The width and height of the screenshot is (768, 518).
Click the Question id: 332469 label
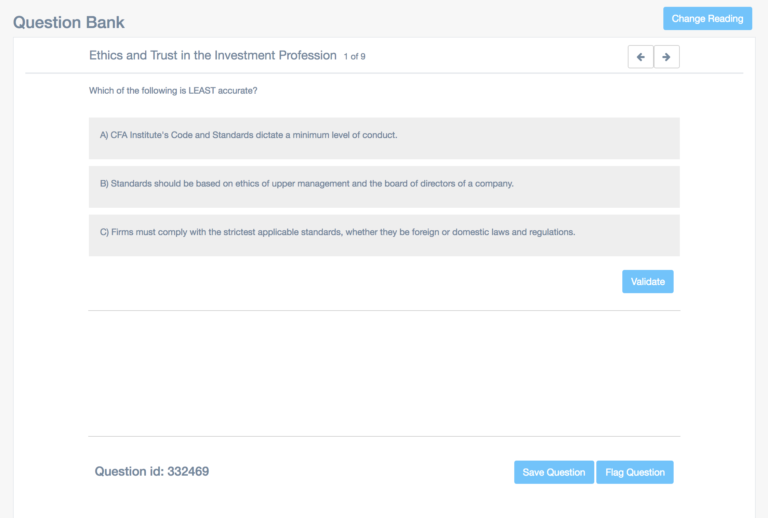tap(152, 471)
